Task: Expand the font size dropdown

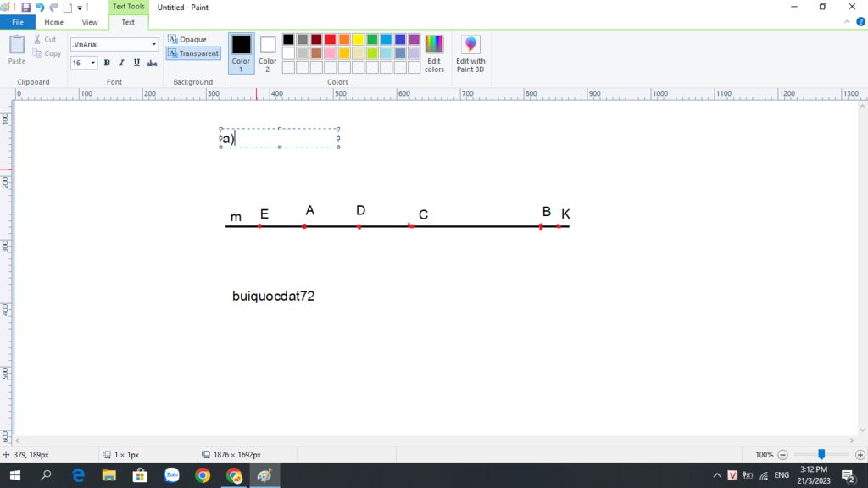Action: [92, 63]
